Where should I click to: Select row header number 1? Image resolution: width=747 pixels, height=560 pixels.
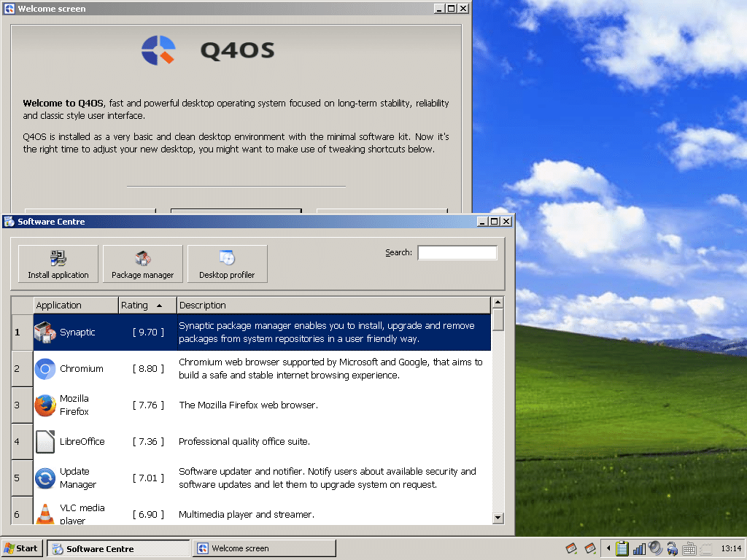(22, 332)
